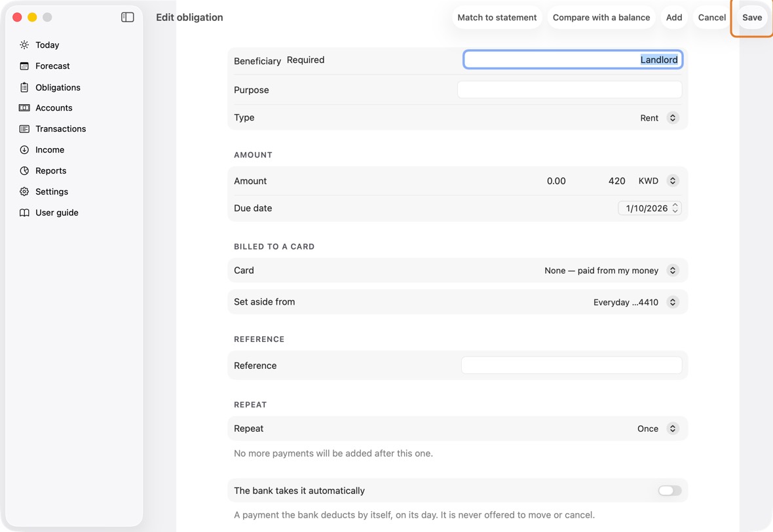Open Reports in the sidebar
This screenshot has width=773, height=532.
click(51, 170)
